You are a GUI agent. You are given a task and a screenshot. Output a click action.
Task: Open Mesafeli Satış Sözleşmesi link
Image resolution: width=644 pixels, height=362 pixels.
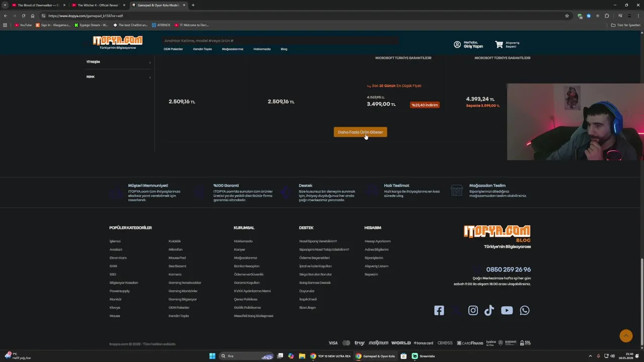[x=254, y=316]
